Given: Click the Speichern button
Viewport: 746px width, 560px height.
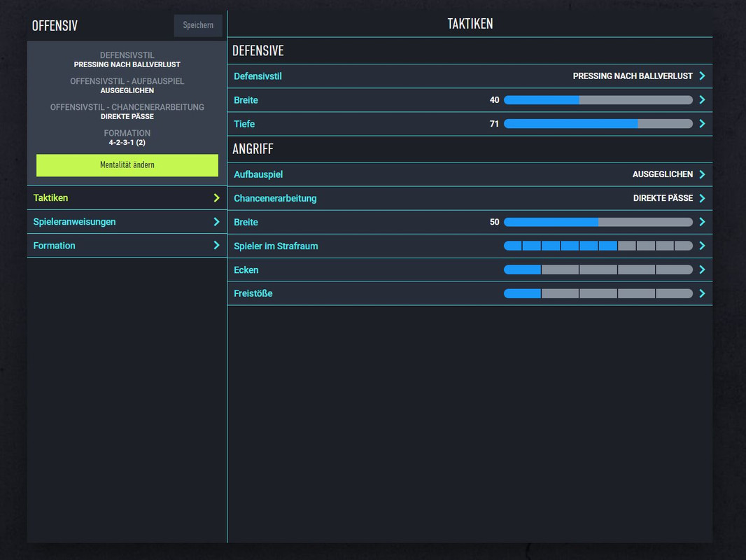Looking at the screenshot, I should pos(198,25).
